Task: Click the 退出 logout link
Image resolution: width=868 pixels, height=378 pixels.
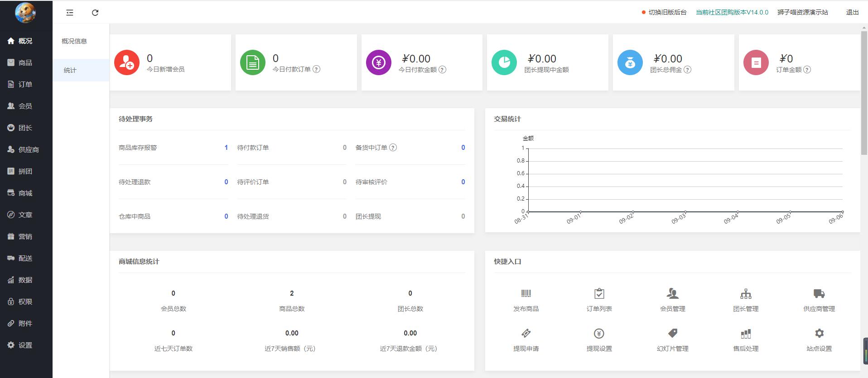Action: [852, 12]
